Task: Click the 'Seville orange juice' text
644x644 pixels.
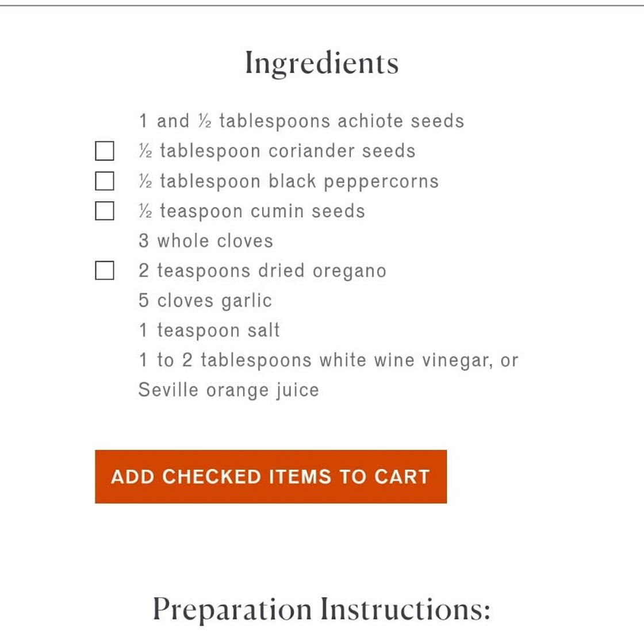Action: click(228, 390)
